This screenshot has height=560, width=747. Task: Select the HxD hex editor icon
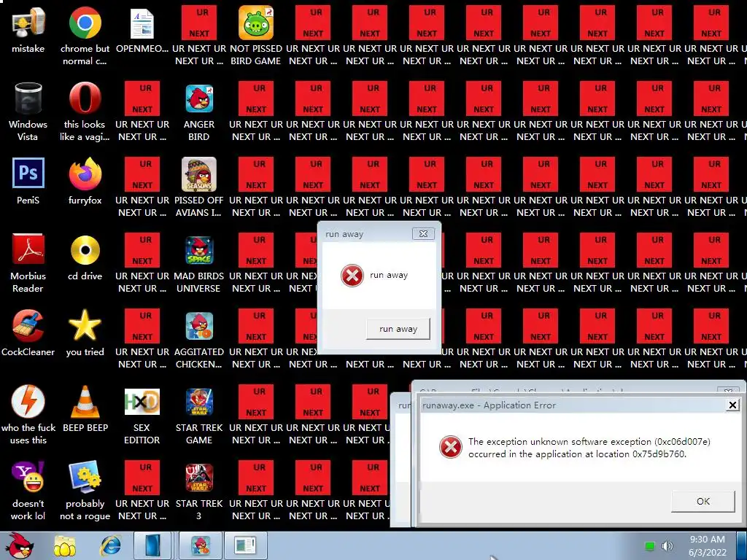pyautogui.click(x=142, y=402)
